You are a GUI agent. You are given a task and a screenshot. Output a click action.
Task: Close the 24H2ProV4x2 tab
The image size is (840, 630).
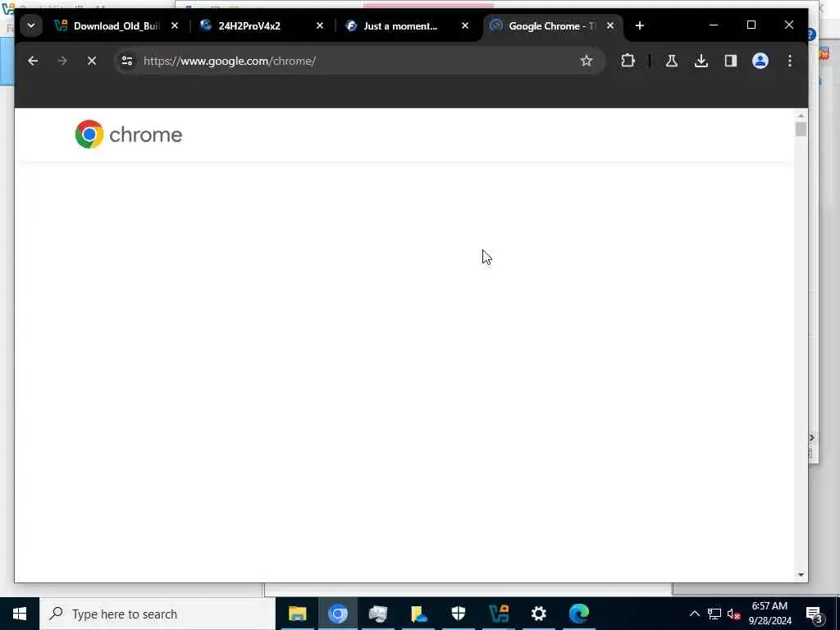click(x=320, y=25)
